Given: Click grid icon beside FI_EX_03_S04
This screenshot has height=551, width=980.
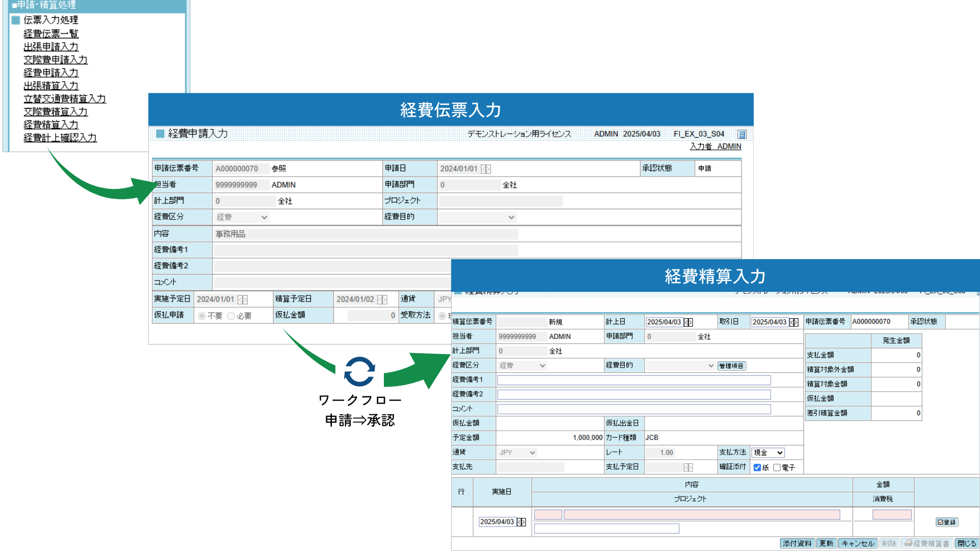Looking at the screenshot, I should (x=742, y=134).
